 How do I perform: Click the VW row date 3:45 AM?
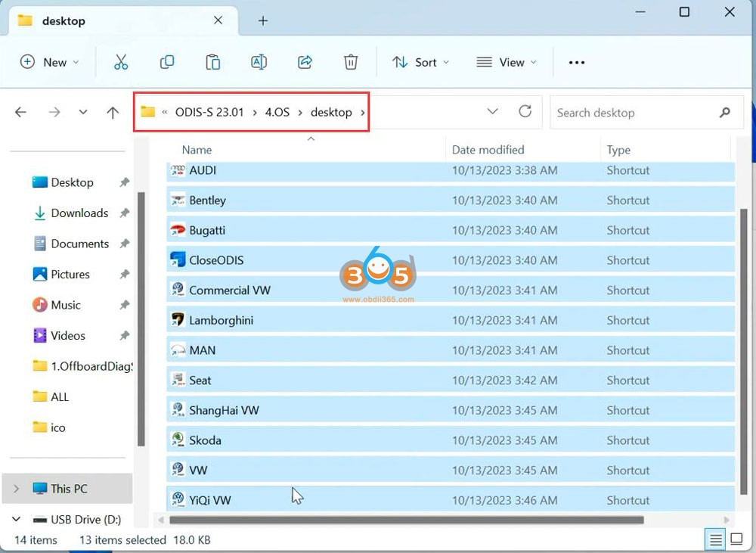504,471
